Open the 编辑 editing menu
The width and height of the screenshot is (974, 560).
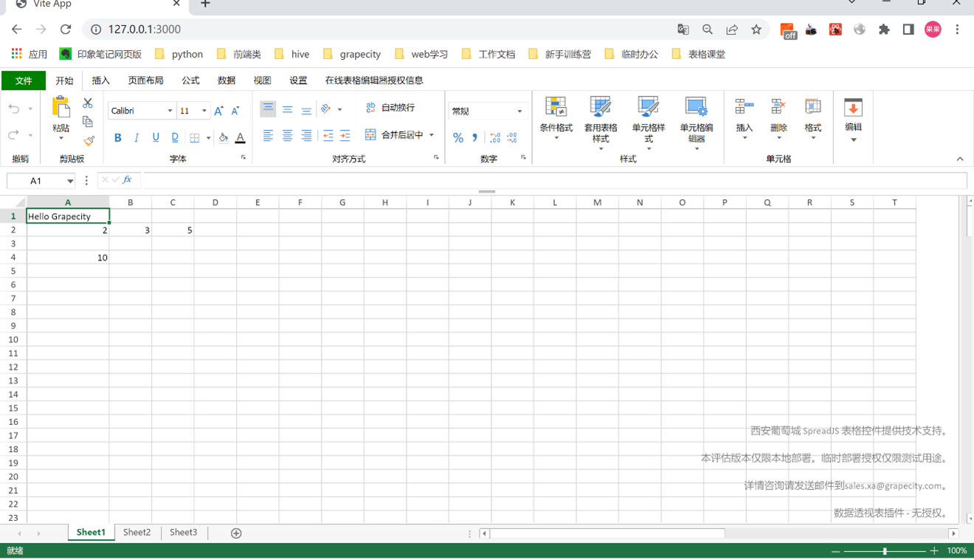[x=853, y=120]
